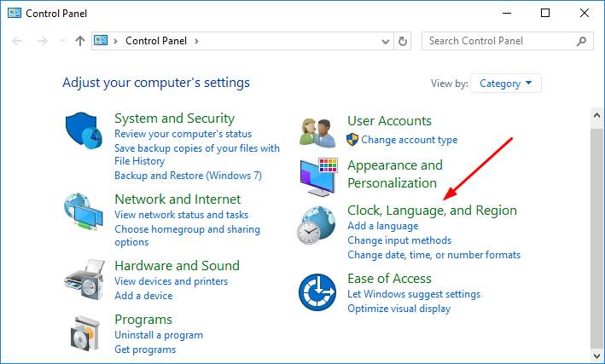
Task: Open System and Security category
Action: pos(174,118)
